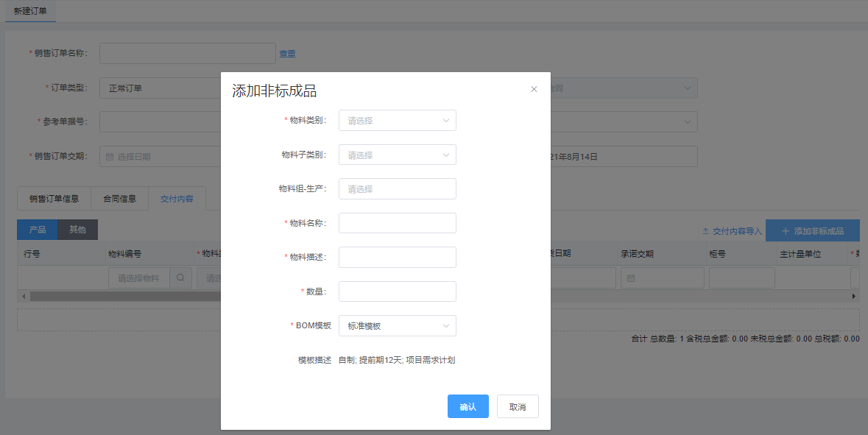This screenshot has width=868, height=435.
Task: Click the 请选择物料 input in table
Action: pyautogui.click(x=139, y=277)
